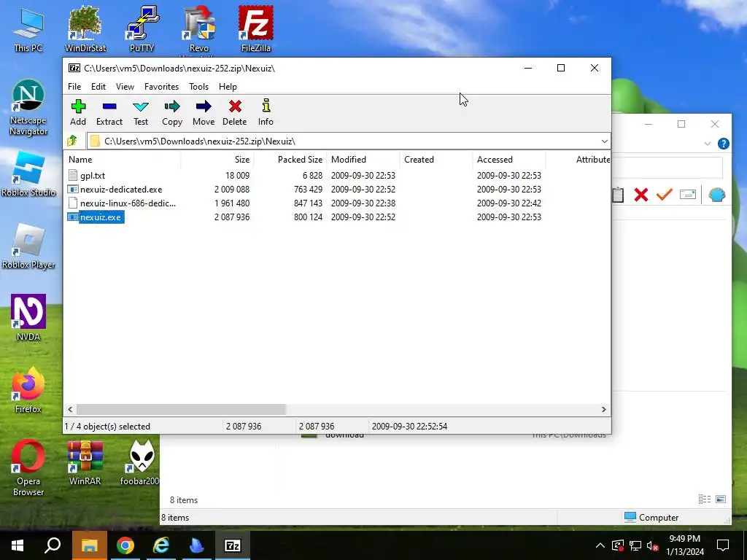Viewport: 747px width, 560px height.
Task: Click the muted volume tray icon
Action: [x=653, y=545]
